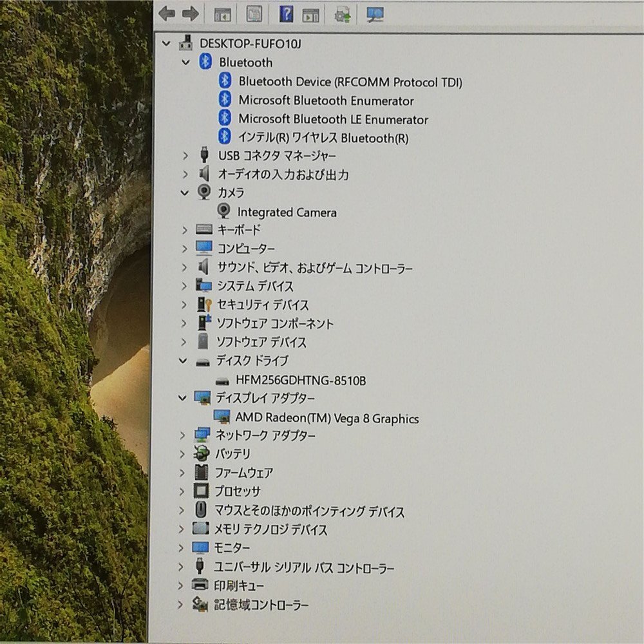Image resolution: width=644 pixels, height=644 pixels.
Task: Click the 記憶域コントローラー icon
Action: point(200,604)
